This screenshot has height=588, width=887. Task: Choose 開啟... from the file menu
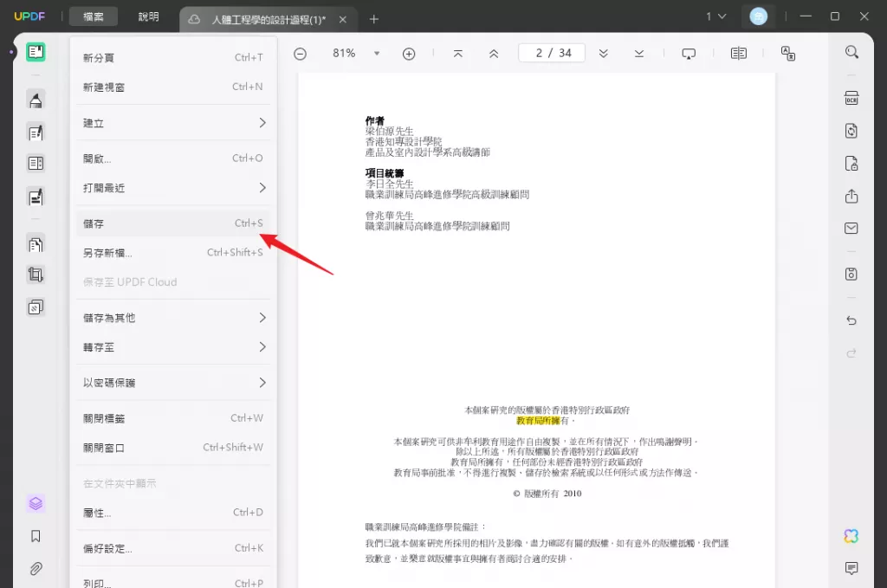click(173, 158)
